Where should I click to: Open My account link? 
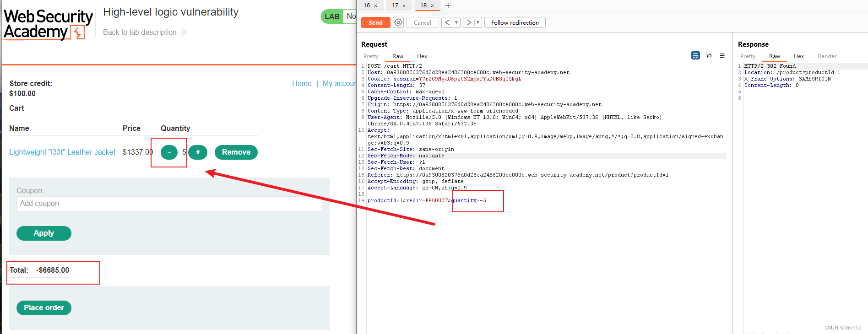coord(339,83)
